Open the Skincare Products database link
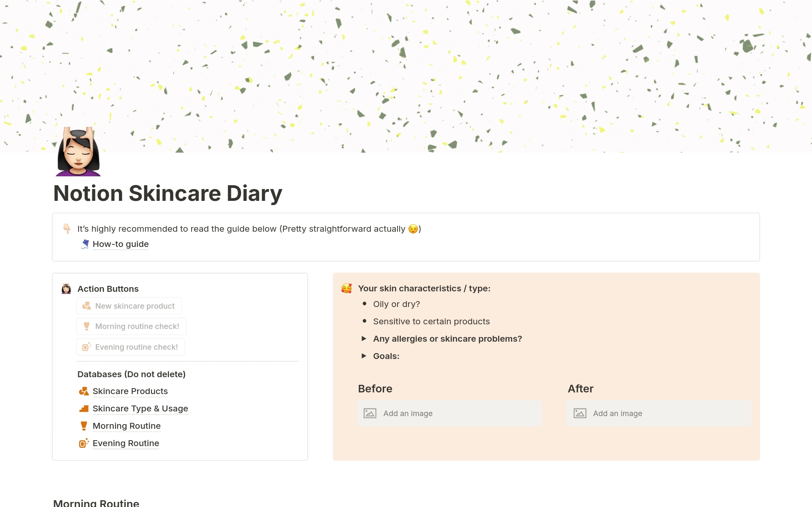The width and height of the screenshot is (812, 507). click(130, 391)
